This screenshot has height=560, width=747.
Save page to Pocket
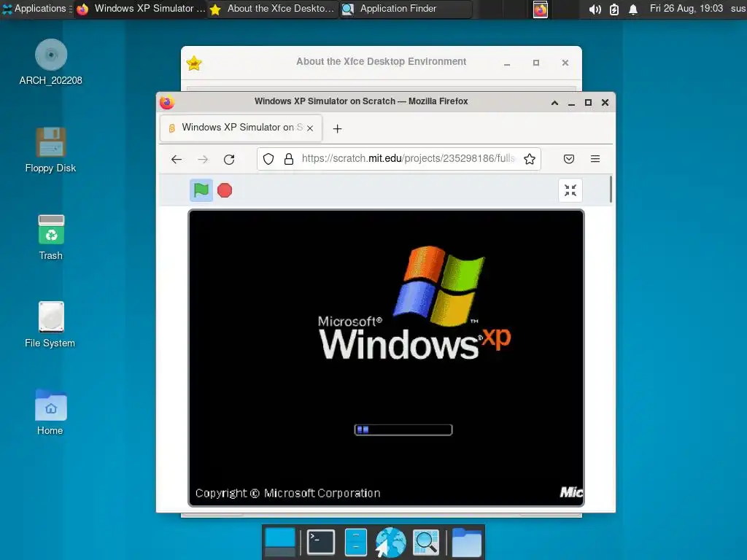[x=569, y=158]
